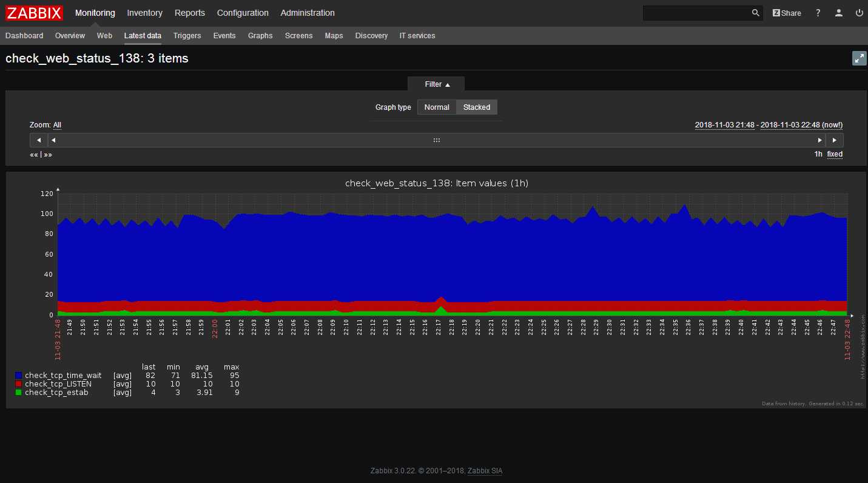Click the check_tcp_time_wait legend label
The width and height of the screenshot is (868, 483).
coord(63,376)
